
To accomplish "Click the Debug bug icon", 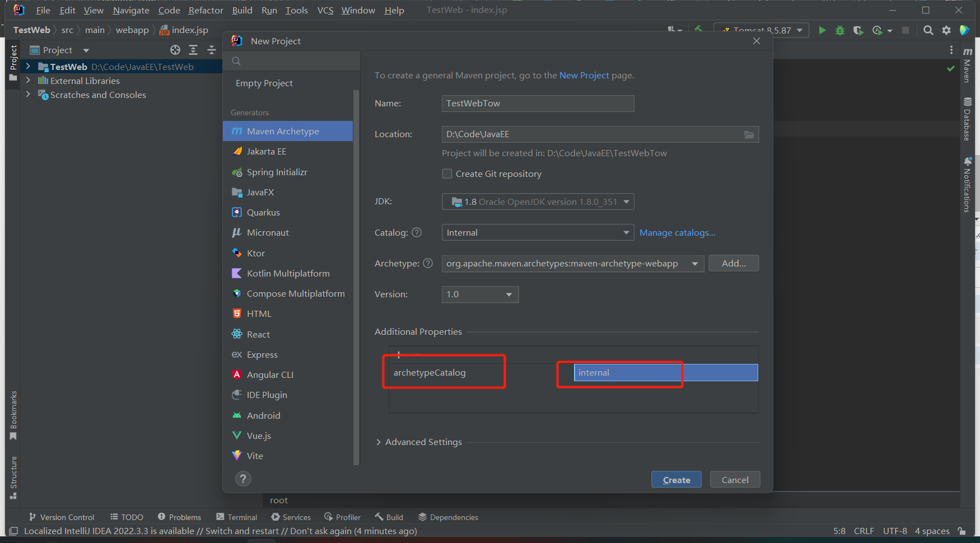I will (840, 30).
